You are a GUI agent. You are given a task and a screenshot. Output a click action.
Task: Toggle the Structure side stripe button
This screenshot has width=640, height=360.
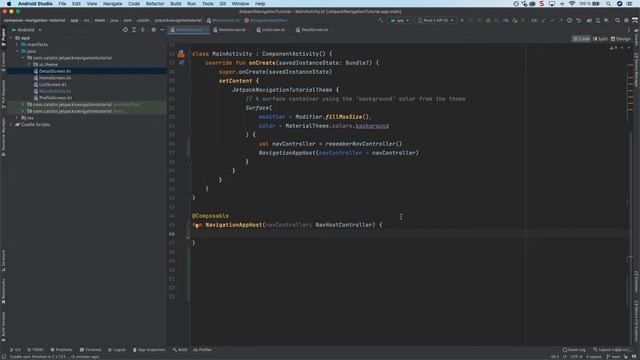(3, 261)
